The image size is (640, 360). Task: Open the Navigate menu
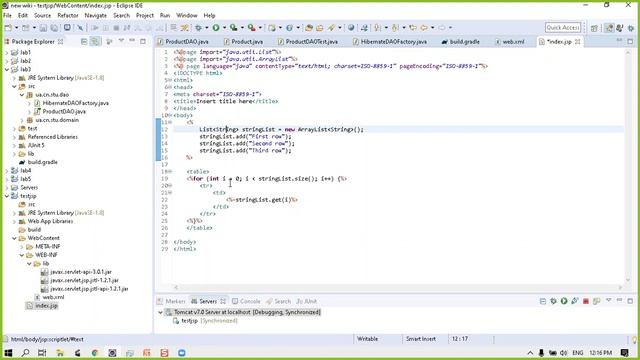96,16
